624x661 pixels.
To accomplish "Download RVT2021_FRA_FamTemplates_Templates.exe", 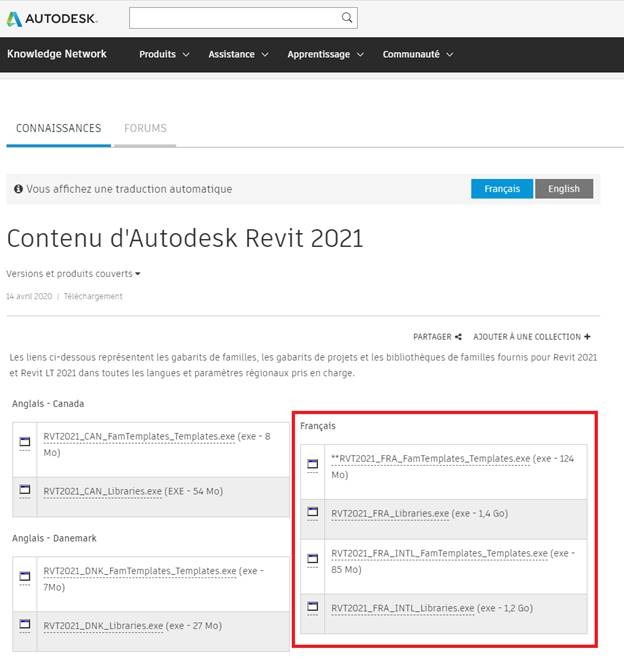I will [x=430, y=459].
